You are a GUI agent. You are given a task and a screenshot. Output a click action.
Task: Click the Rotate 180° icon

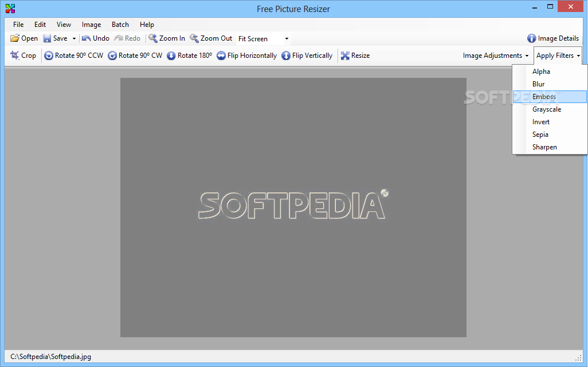click(x=171, y=56)
